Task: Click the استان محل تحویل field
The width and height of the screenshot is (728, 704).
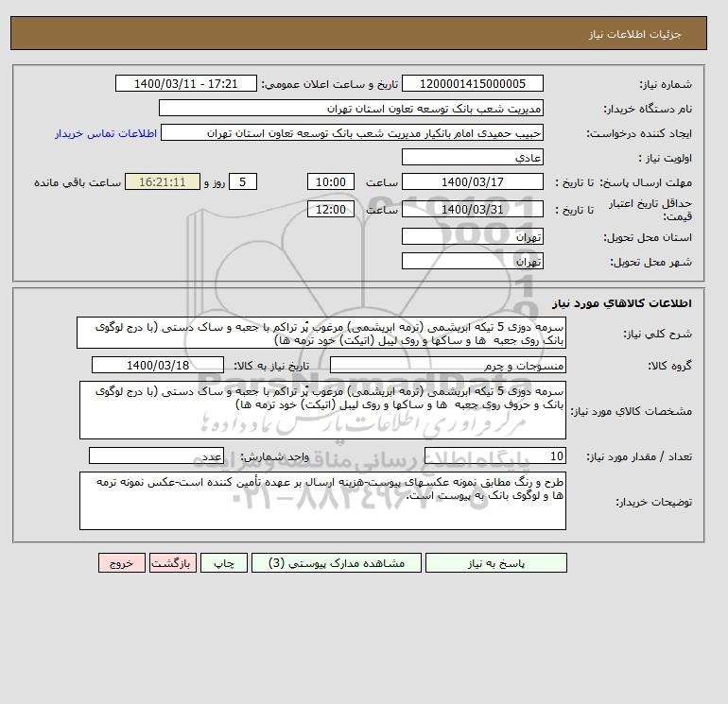Action: [472, 236]
